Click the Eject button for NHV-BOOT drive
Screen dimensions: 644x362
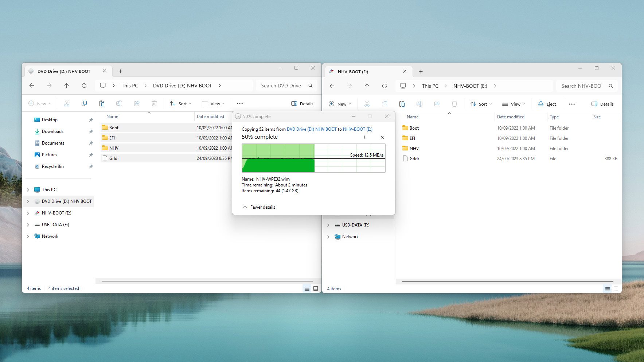[x=547, y=104]
